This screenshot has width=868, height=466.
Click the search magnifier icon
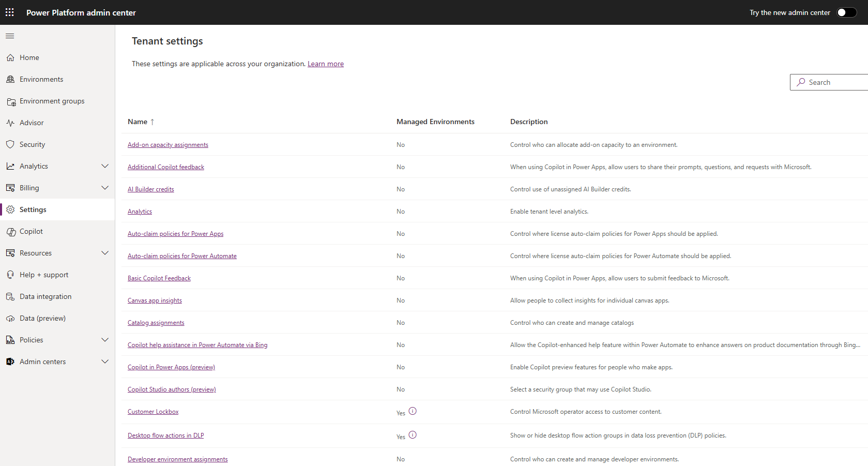coord(801,82)
